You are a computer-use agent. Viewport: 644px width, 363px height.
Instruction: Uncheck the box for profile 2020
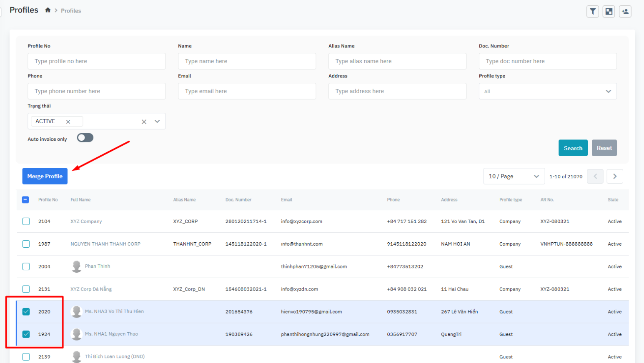pos(26,311)
